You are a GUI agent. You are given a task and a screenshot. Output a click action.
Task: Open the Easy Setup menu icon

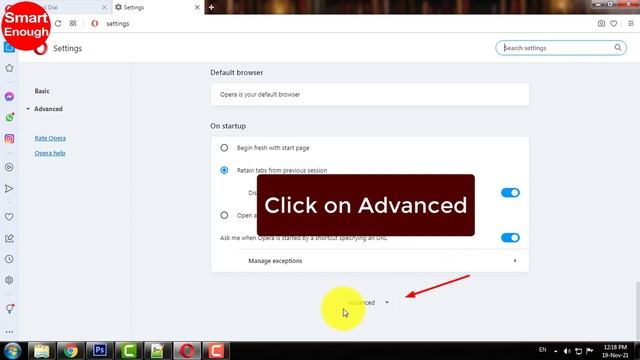(631, 24)
